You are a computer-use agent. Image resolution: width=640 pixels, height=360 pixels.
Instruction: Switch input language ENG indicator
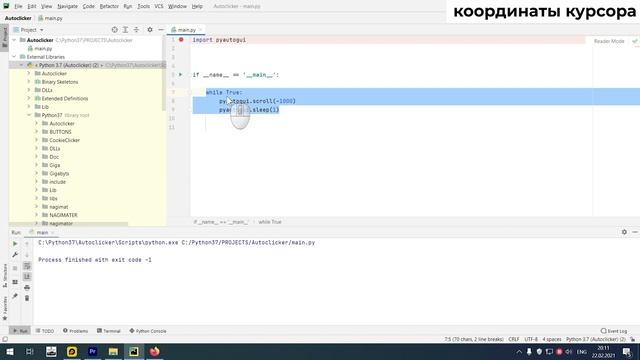582,351
